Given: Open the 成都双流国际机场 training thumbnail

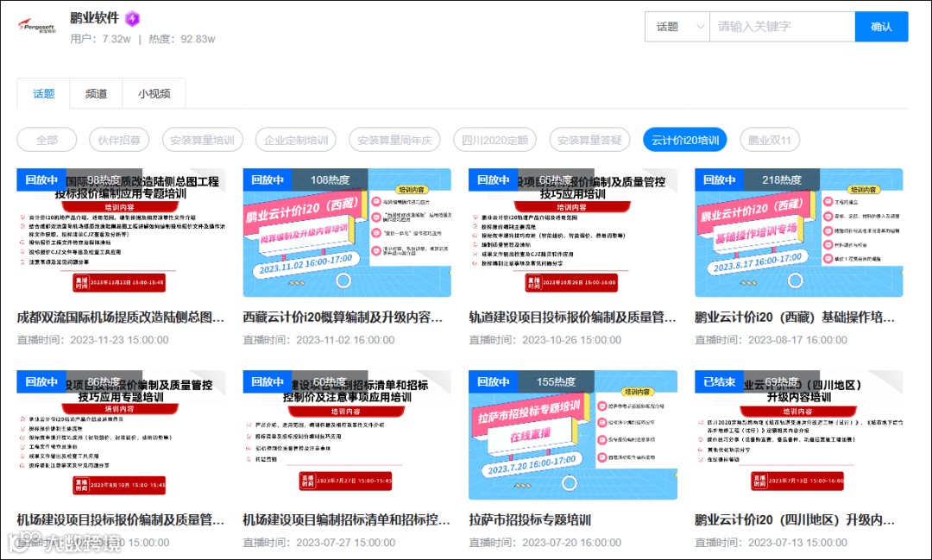Looking at the screenshot, I should [x=122, y=232].
